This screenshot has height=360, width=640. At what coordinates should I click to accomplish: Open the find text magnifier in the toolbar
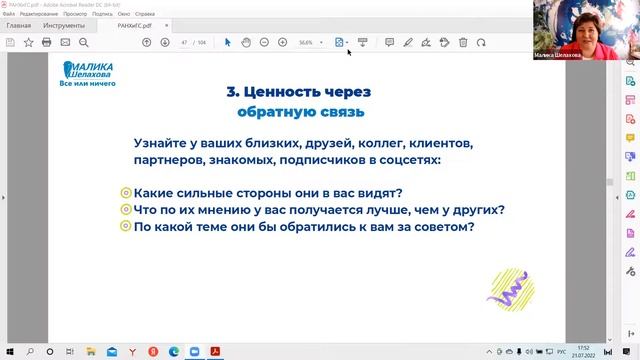pos(84,42)
